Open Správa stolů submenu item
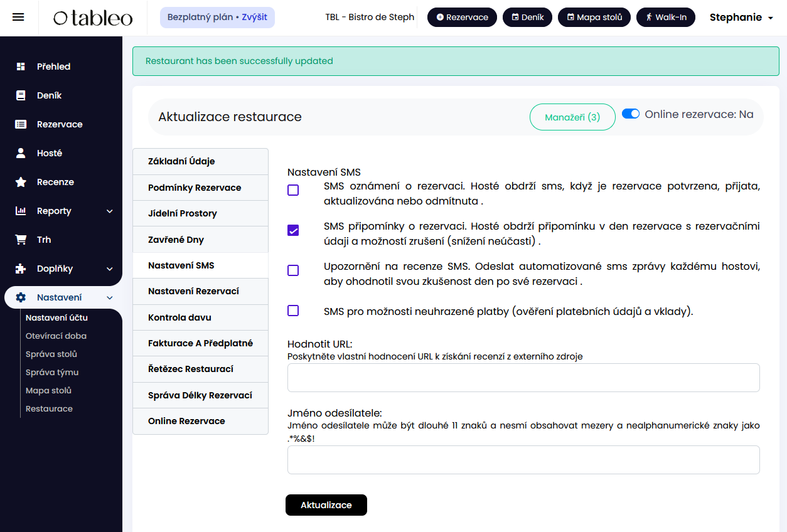 (51, 354)
